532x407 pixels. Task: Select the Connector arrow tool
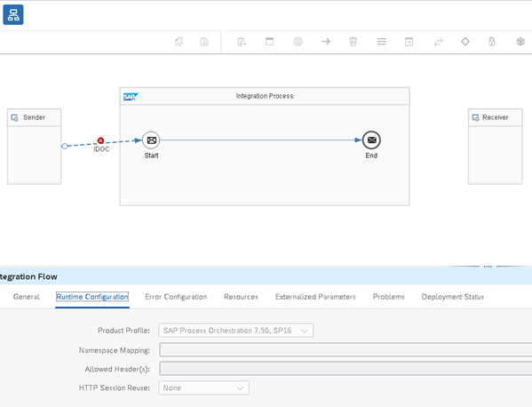pos(326,42)
